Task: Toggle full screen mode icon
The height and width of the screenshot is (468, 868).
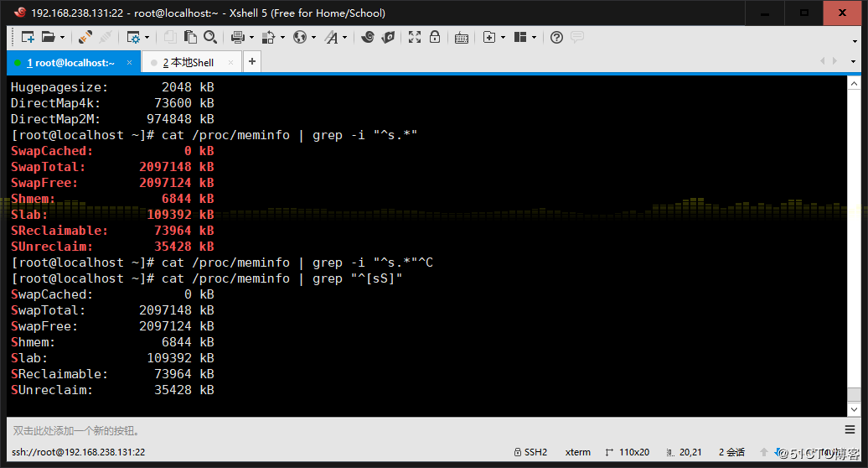Action: [x=415, y=37]
